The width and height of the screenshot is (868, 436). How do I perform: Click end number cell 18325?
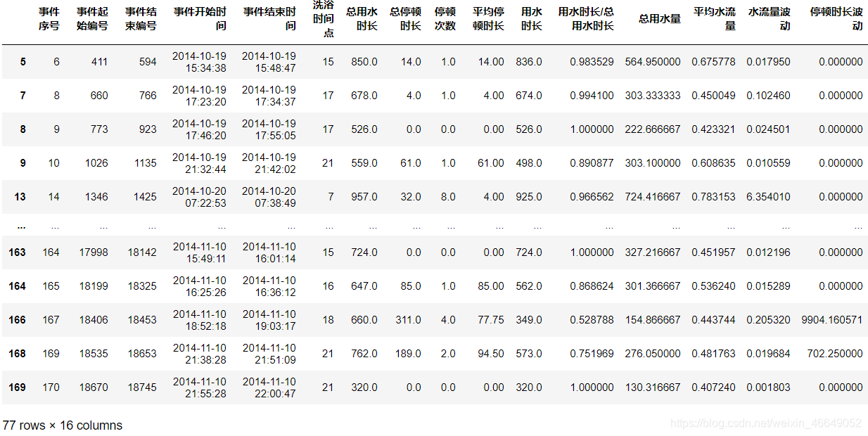tap(142, 286)
